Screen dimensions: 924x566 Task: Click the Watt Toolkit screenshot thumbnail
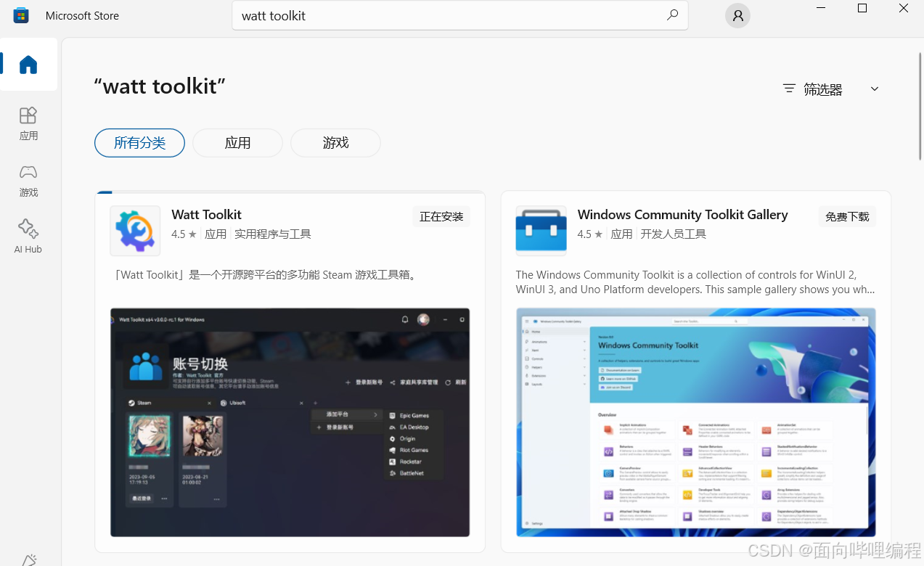click(x=290, y=422)
